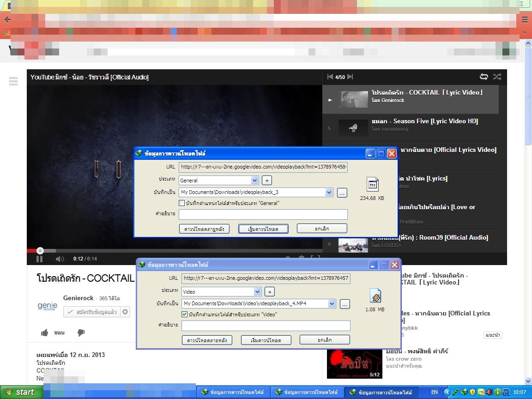The height and width of the screenshot is (399, 532).
Task: Open the Genierock channel link
Action: (x=78, y=298)
